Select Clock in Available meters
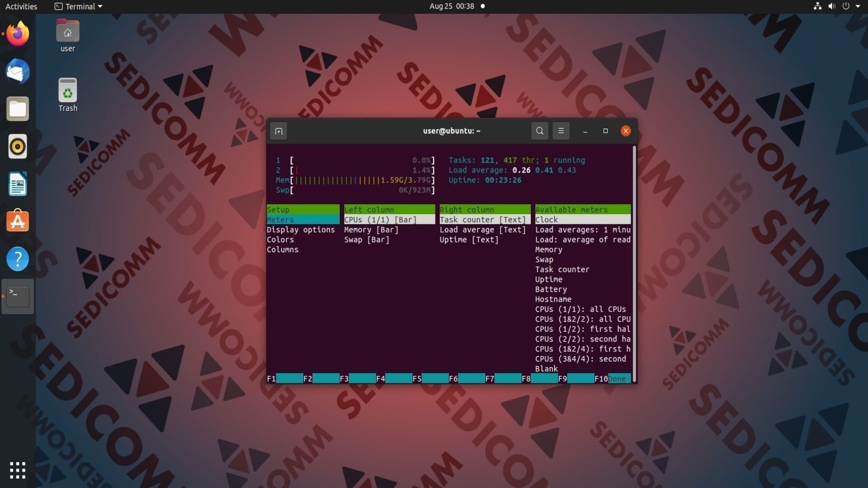The image size is (868, 488). [583, 220]
